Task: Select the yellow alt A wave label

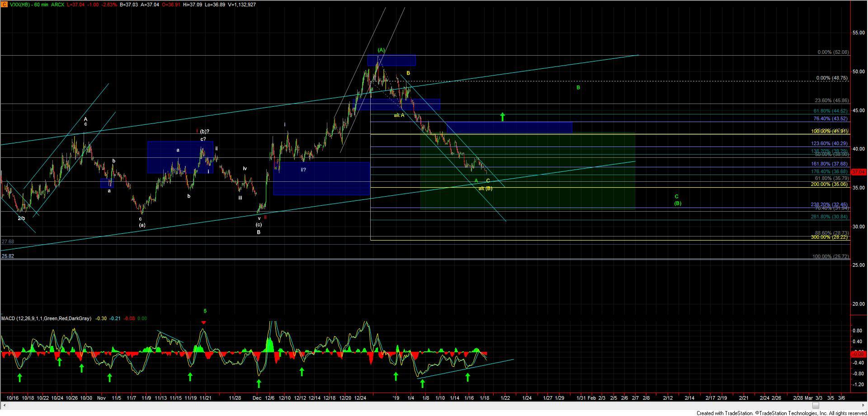Action: (x=399, y=115)
